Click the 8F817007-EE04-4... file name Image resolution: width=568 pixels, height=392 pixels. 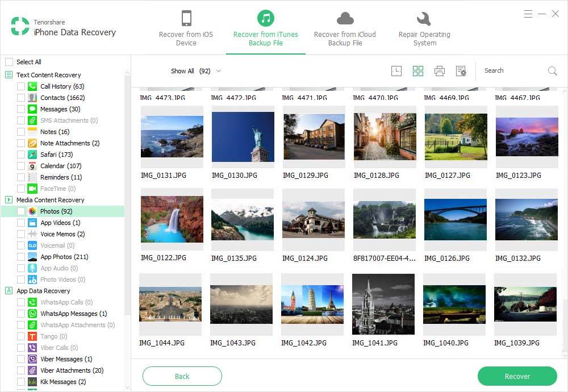(385, 258)
